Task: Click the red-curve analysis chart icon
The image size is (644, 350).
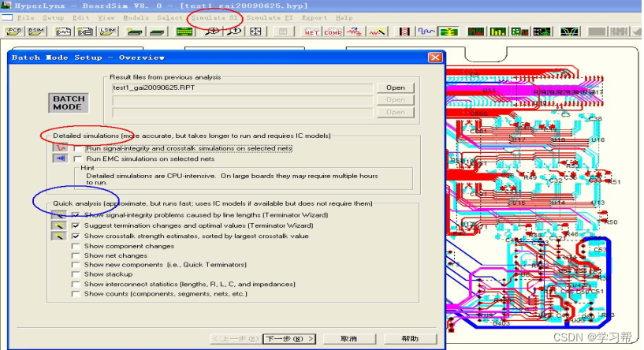Action: [x=475, y=32]
